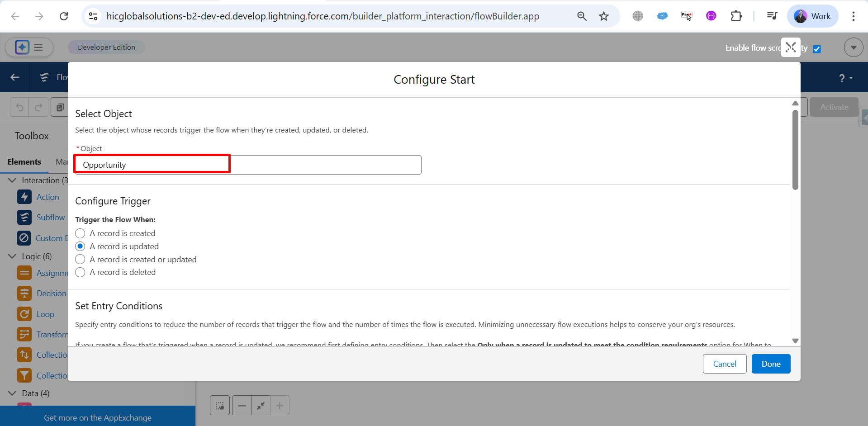Click the address bar URL
Viewport: 868px width, 426px height.
coord(323,16)
